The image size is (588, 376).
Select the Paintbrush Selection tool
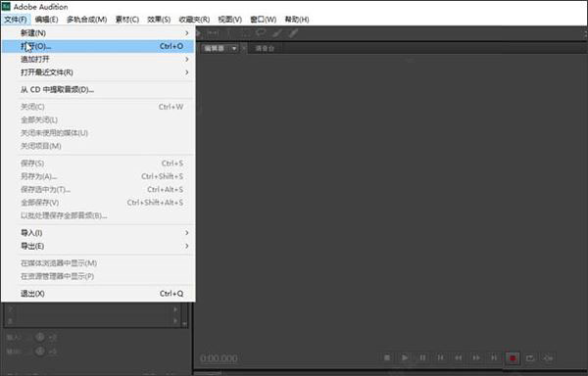277,33
